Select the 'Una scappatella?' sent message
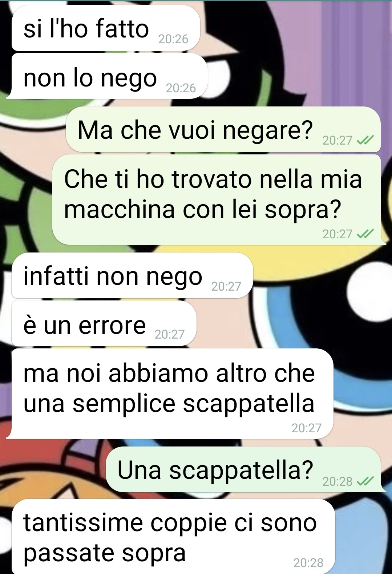Image resolution: width=392 pixels, height=574 pixels. pos(243,469)
